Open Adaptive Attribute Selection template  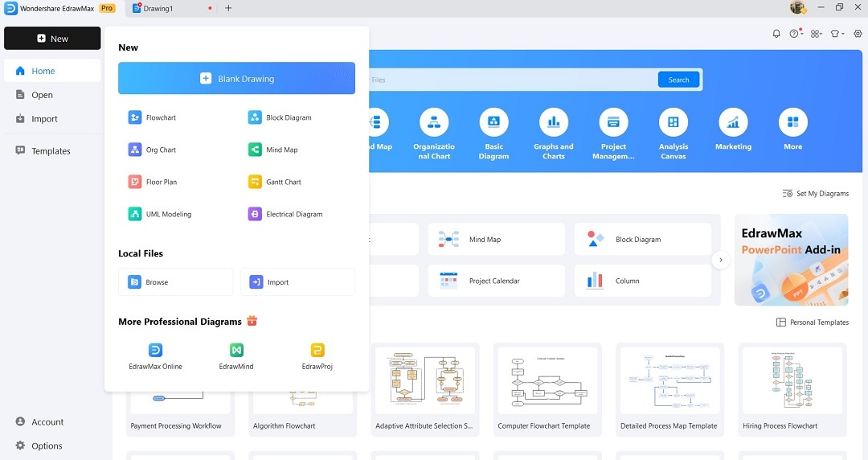[x=425, y=389]
